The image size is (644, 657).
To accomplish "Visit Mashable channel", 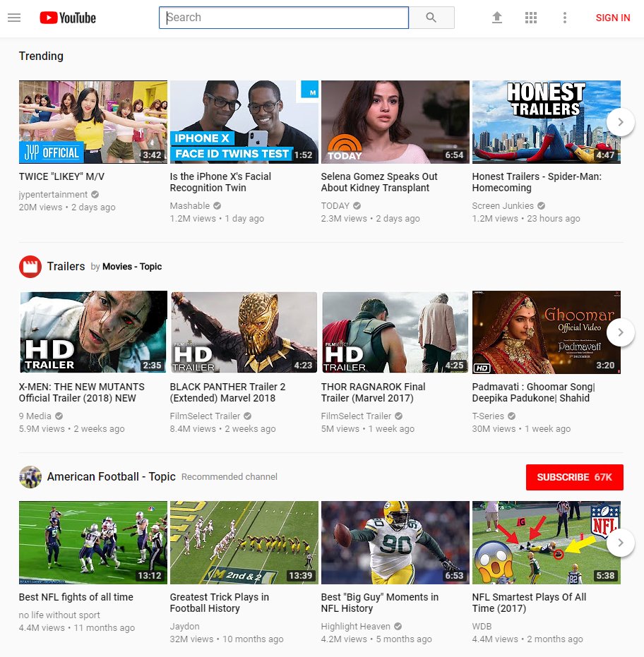I will tap(190, 206).
